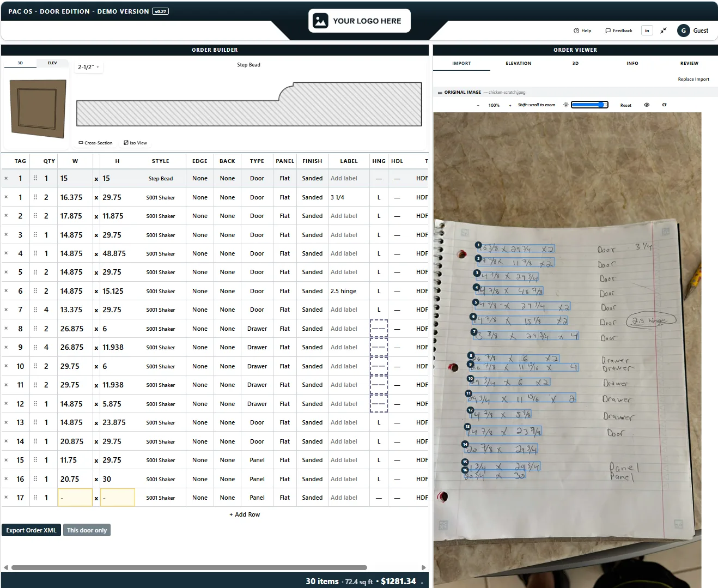Open the INFO tab in Order Viewer
The width and height of the screenshot is (718, 588).
(x=632, y=64)
